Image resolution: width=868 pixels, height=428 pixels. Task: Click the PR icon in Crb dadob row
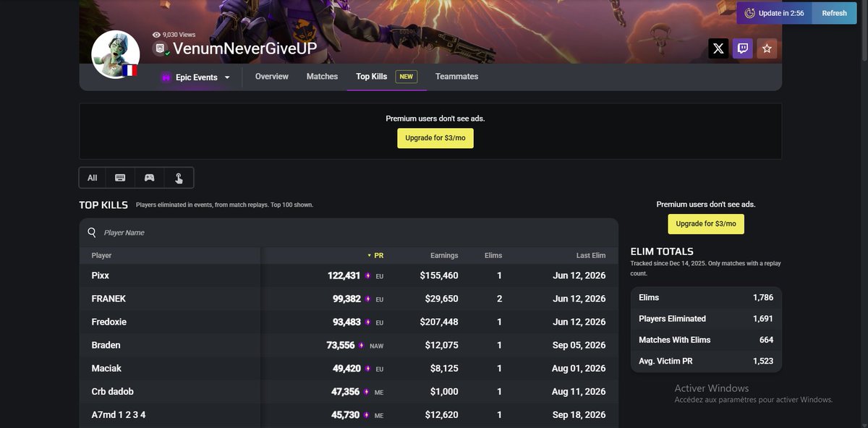tap(367, 392)
